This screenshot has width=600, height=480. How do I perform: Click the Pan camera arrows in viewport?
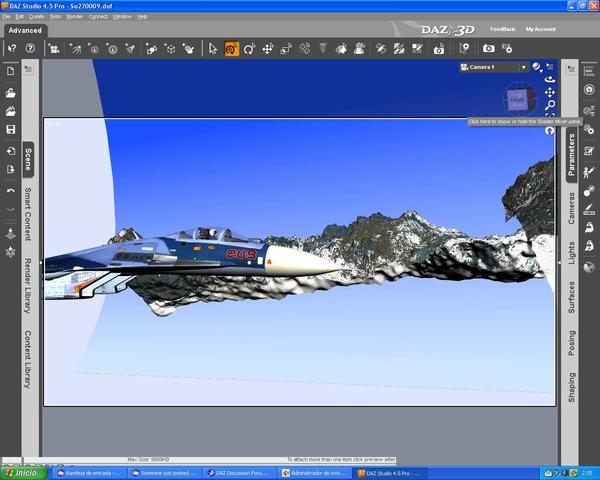550,92
